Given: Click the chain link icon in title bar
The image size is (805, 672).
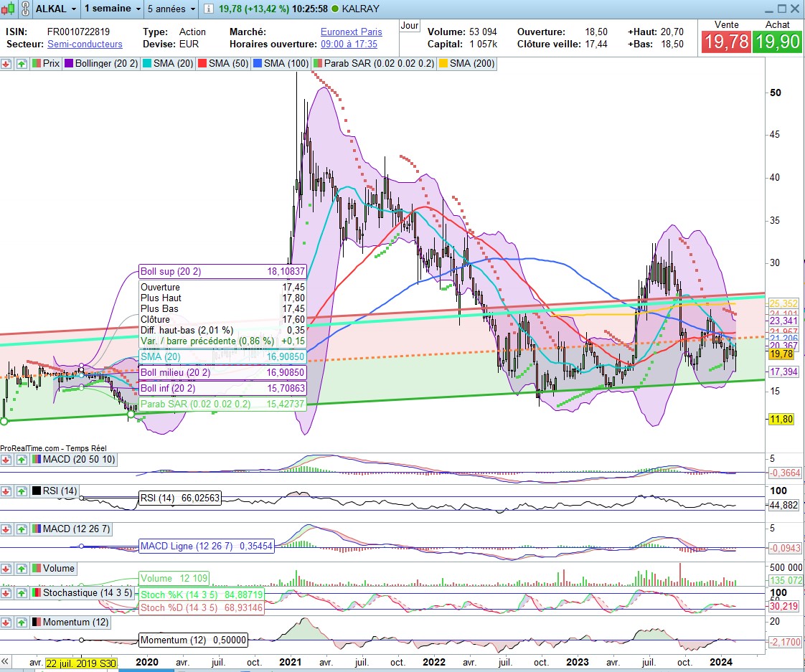Looking at the screenshot, I should pos(24,9).
